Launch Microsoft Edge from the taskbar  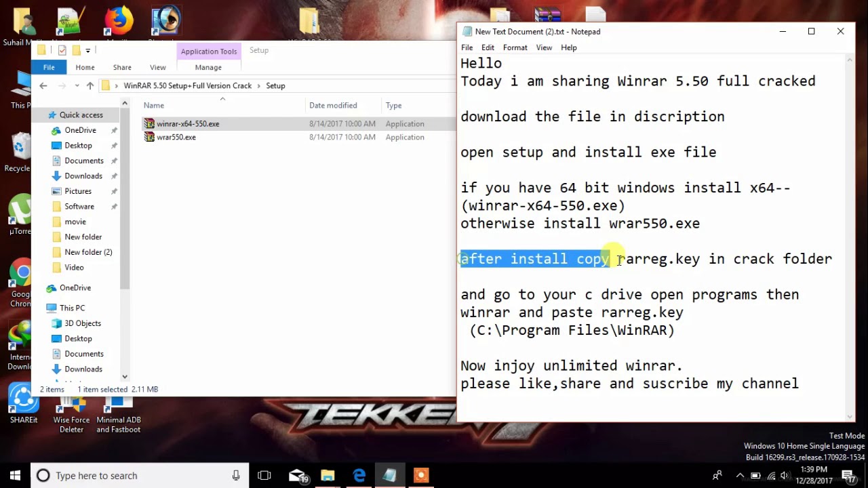(x=359, y=475)
